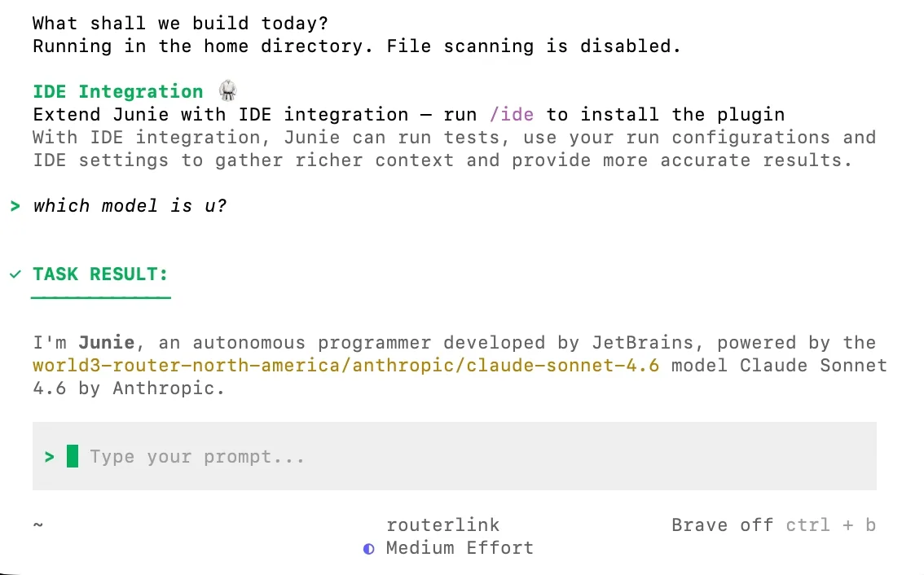Viewport: 924px width, 575px height.
Task: Click the 'which model is u?' prompt text
Action: click(130, 205)
